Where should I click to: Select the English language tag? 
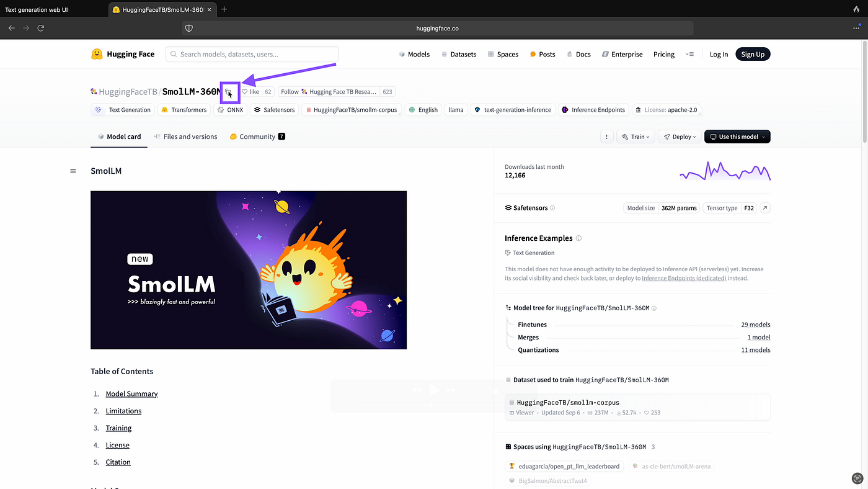click(x=423, y=110)
